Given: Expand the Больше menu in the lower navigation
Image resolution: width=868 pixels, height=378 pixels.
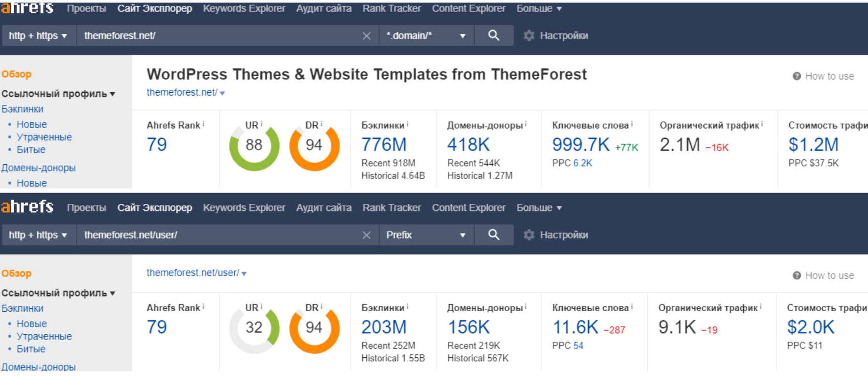Looking at the screenshot, I should 539,208.
